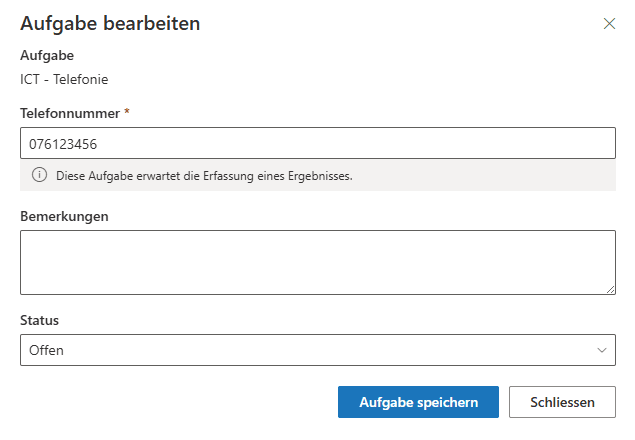Open the Status combo box showing Offen

(x=317, y=350)
